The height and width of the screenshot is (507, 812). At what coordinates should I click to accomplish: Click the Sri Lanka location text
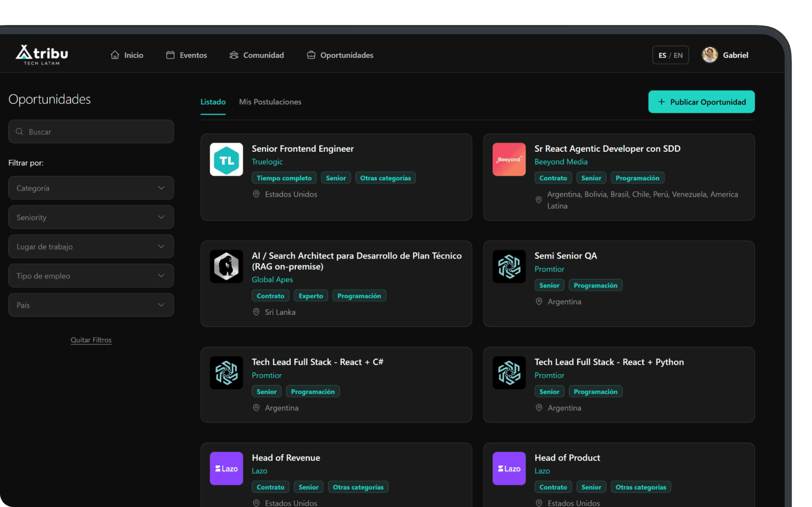pos(280,312)
